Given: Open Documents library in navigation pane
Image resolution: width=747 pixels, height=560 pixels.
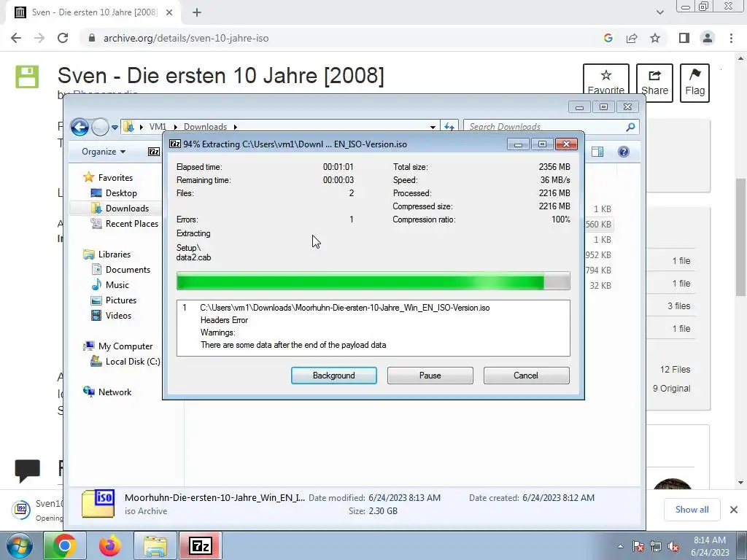Looking at the screenshot, I should (x=128, y=270).
